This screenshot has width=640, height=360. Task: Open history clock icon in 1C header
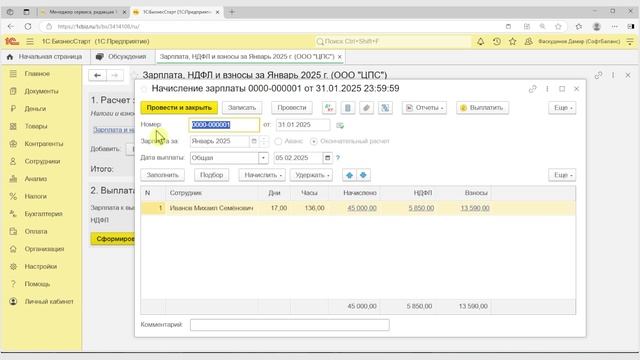coord(497,42)
